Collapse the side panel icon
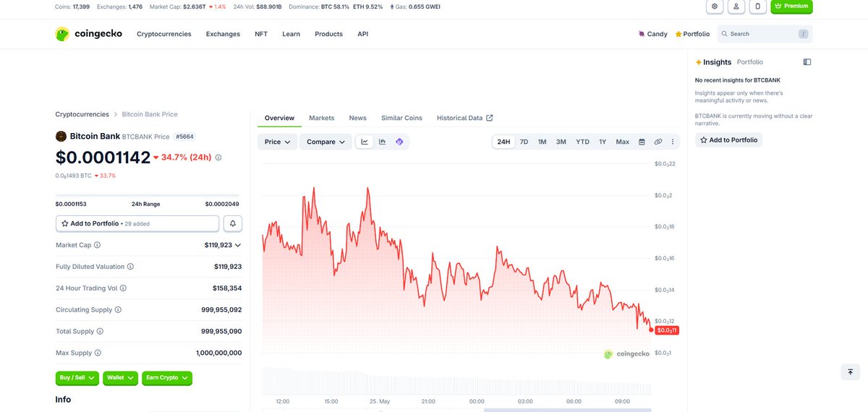The height and width of the screenshot is (412, 868). click(x=807, y=62)
